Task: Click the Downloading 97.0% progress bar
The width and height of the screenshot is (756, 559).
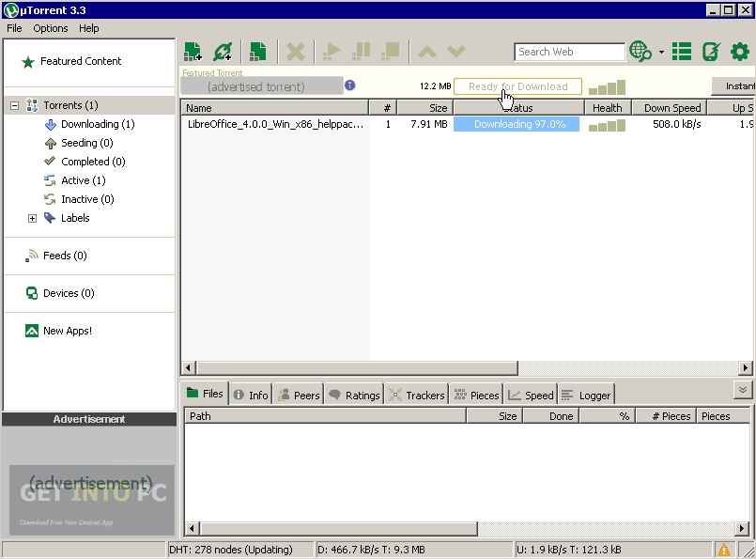Action: pos(517,124)
